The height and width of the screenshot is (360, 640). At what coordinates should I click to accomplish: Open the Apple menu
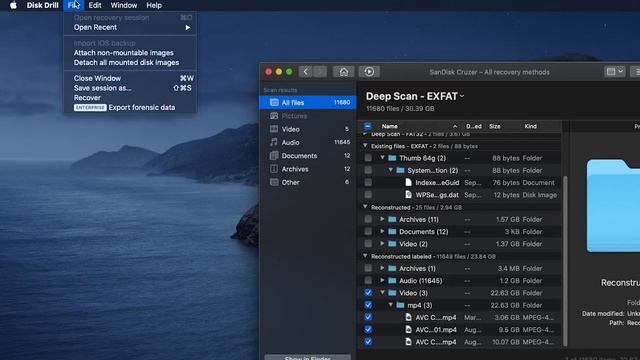click(13, 5)
